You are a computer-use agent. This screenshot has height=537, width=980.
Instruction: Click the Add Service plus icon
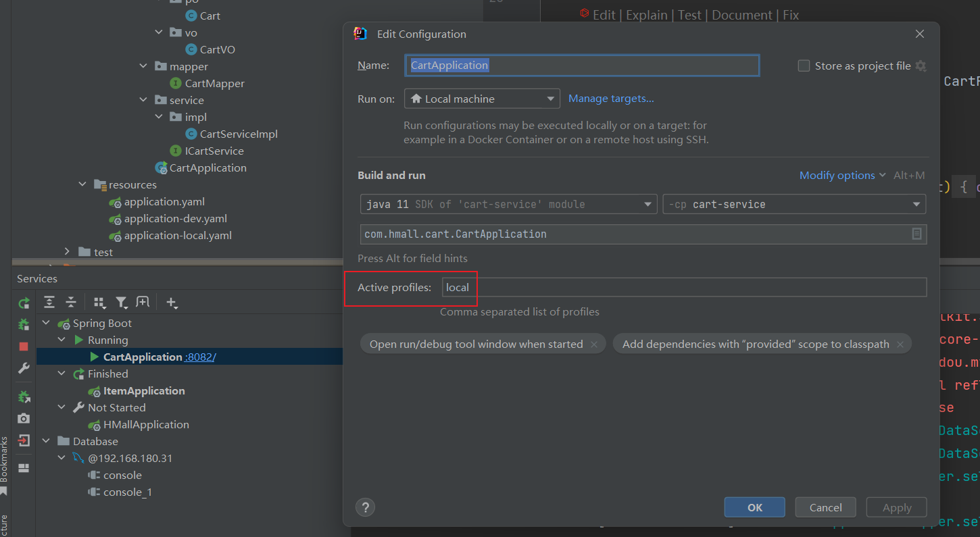pos(172,303)
